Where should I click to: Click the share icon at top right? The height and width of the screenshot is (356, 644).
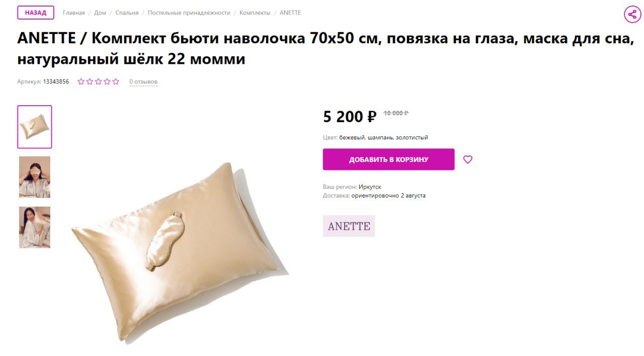pos(632,14)
